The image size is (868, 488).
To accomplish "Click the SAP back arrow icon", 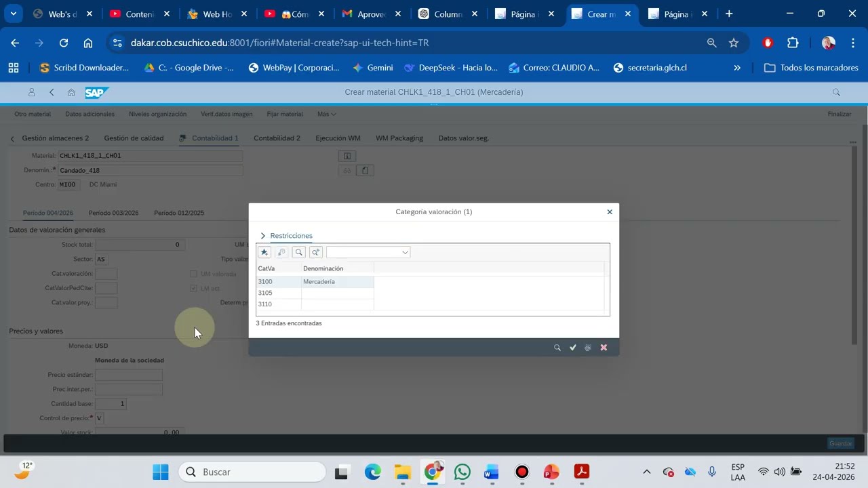I will (52, 92).
